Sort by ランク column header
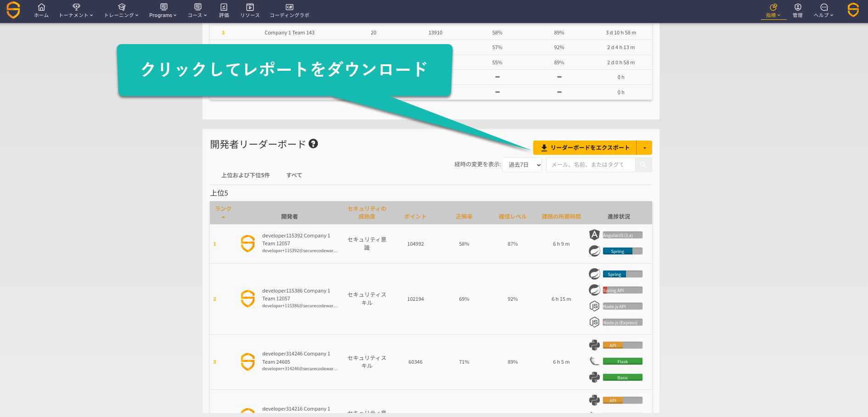This screenshot has width=868, height=417. tap(223, 209)
